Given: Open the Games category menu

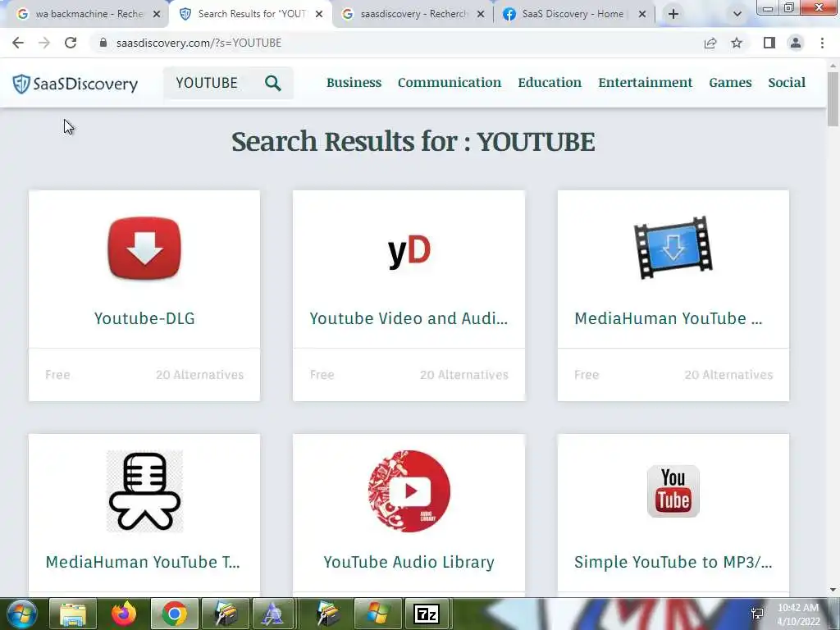Looking at the screenshot, I should tap(730, 83).
